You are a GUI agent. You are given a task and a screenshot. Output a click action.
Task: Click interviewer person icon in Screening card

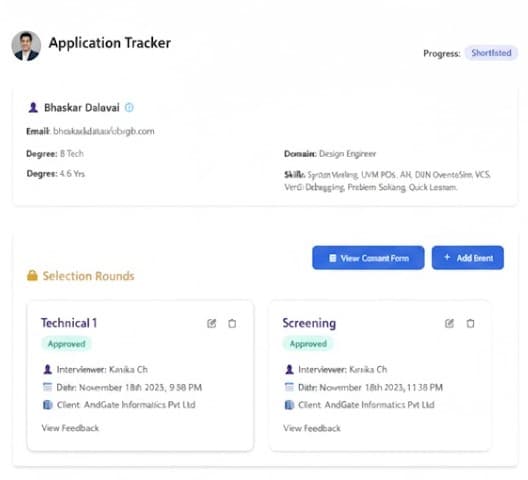click(289, 370)
